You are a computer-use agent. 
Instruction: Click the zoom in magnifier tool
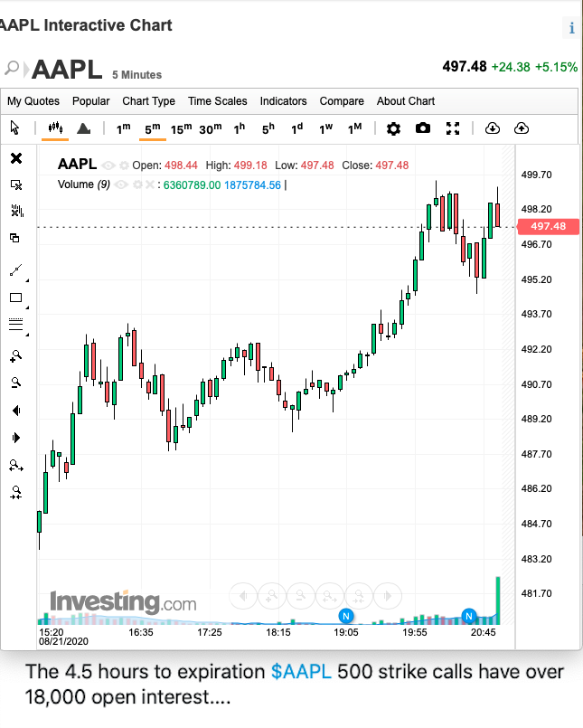[15, 356]
